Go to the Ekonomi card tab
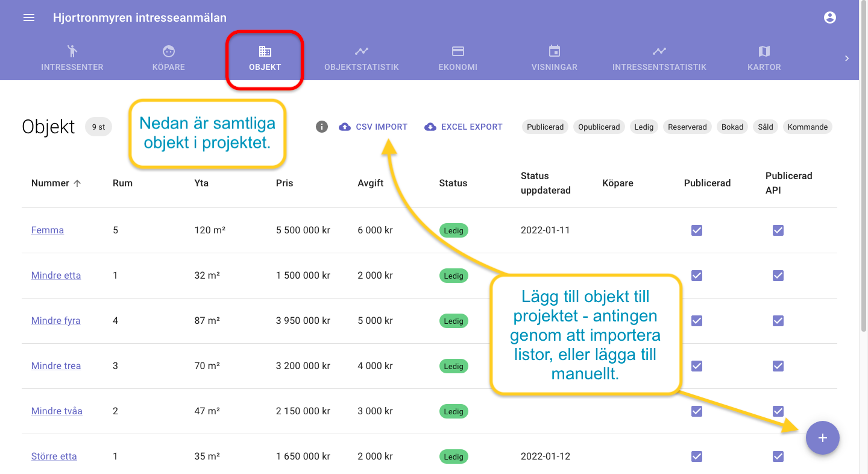This screenshot has height=474, width=868. click(458, 58)
